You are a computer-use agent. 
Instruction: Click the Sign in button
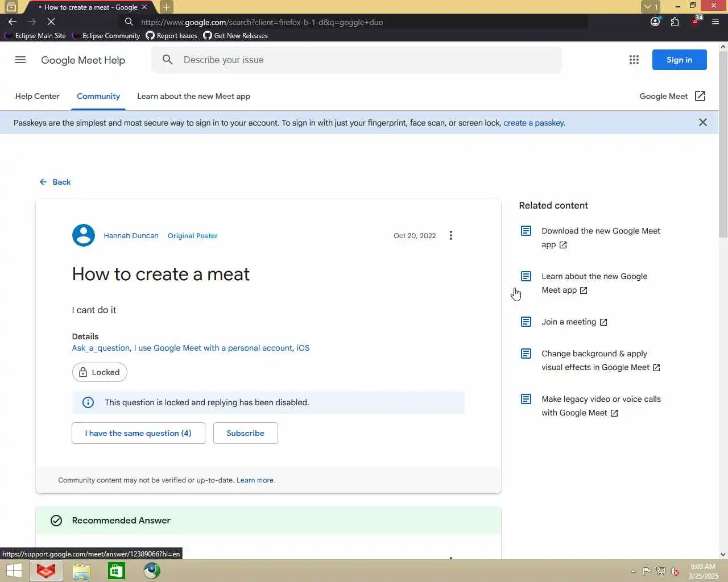click(679, 60)
